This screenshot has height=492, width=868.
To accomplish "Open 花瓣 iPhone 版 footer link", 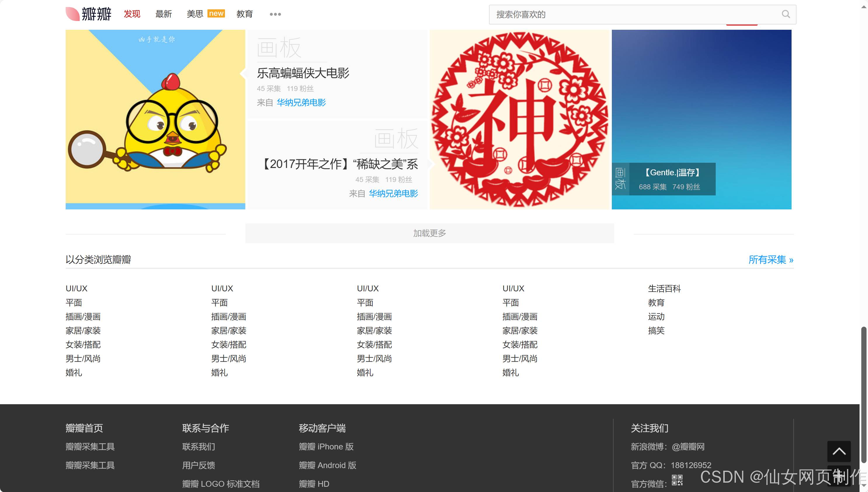I will [326, 447].
